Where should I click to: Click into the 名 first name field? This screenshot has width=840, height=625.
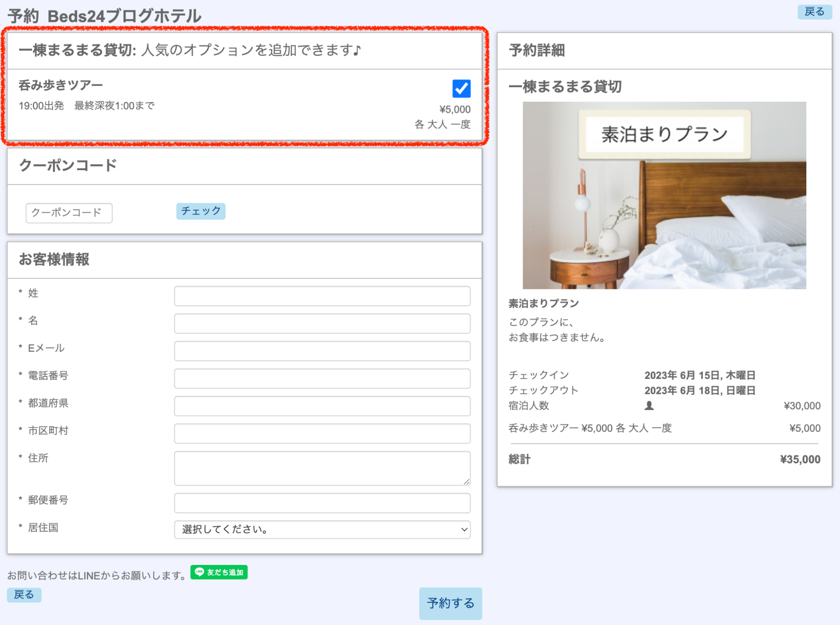(x=322, y=323)
